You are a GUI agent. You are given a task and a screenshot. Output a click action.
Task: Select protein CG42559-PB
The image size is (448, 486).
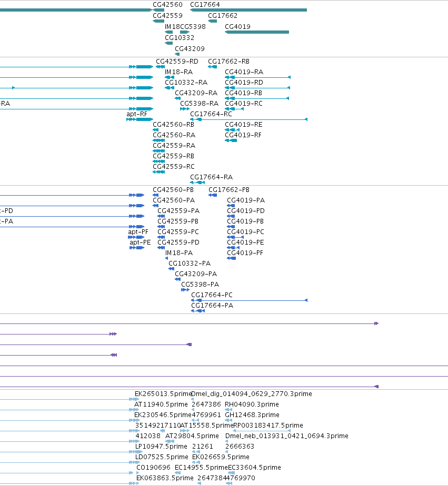[178, 221]
